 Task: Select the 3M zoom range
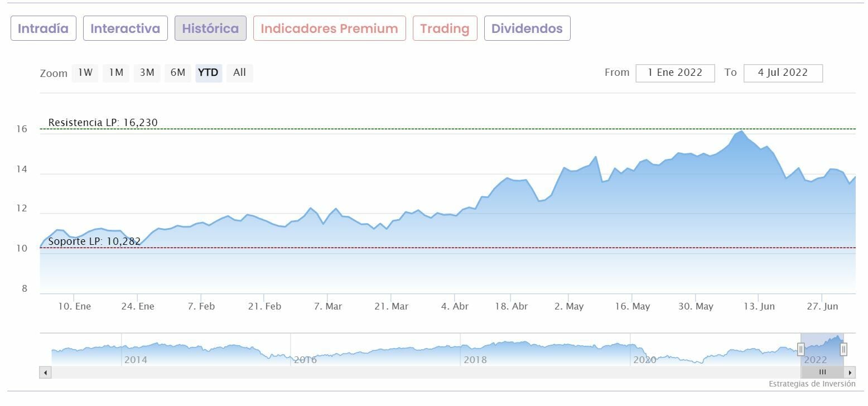(147, 73)
